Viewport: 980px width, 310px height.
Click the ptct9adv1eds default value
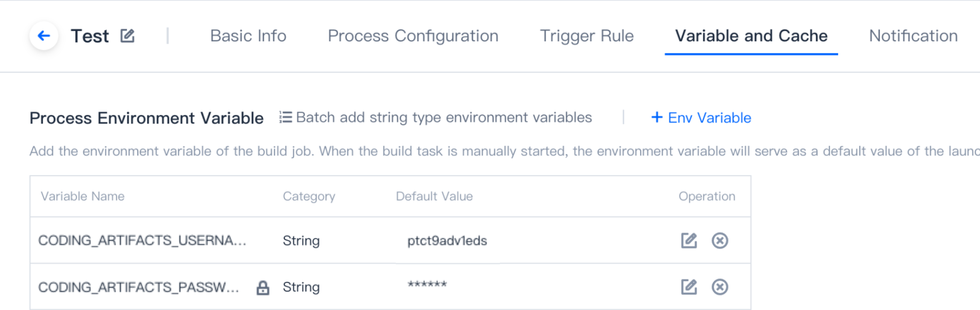pyautogui.click(x=447, y=241)
